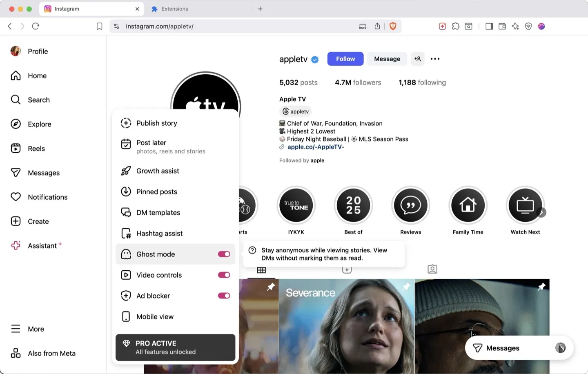Open the apple.co/-AppleTV- link
The image size is (588, 374).
pos(315,147)
